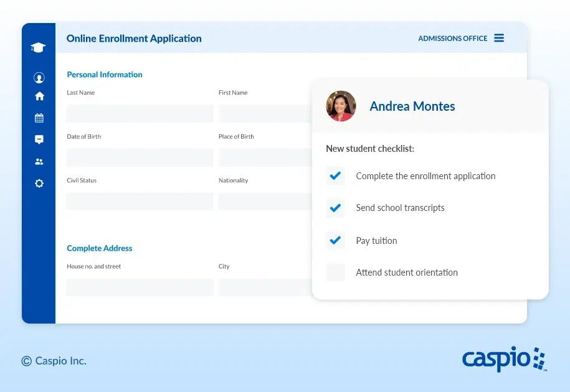Open the user profile sidebar icon
The image size is (570, 392).
(39, 78)
